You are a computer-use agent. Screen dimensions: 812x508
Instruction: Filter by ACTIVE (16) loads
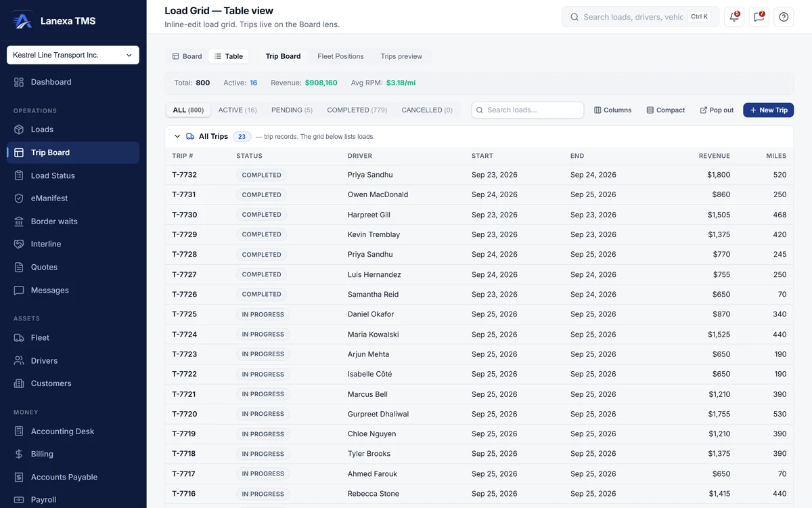[x=238, y=110]
